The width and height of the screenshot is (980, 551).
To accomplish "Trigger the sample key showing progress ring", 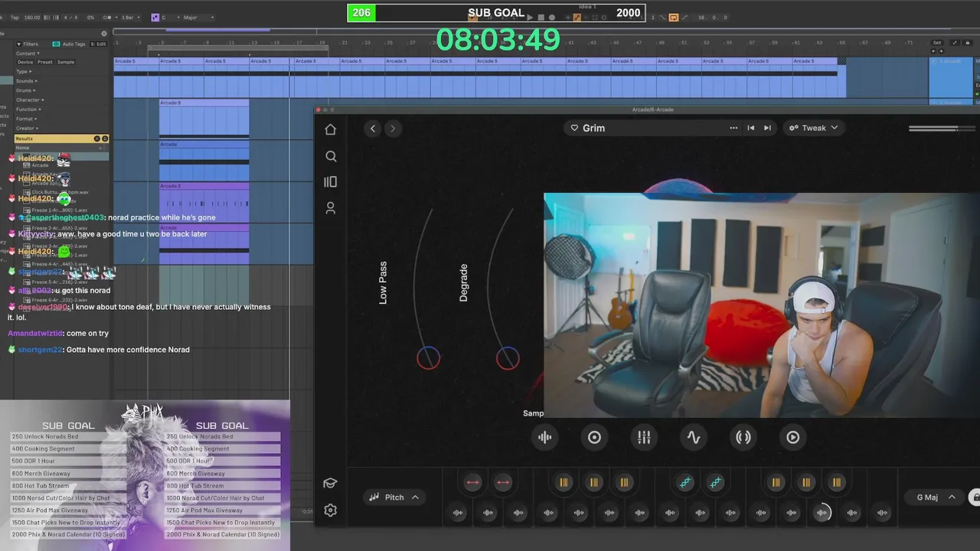I will 822,513.
